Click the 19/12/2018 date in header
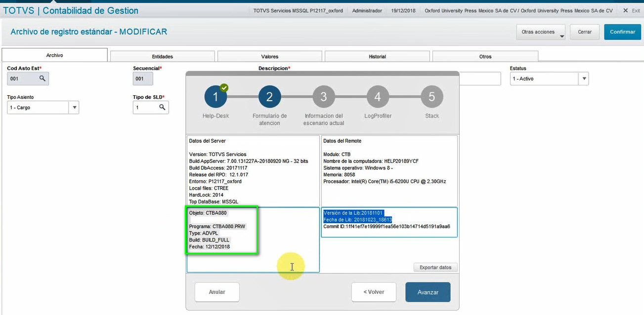The image size is (644, 315). coord(403,10)
